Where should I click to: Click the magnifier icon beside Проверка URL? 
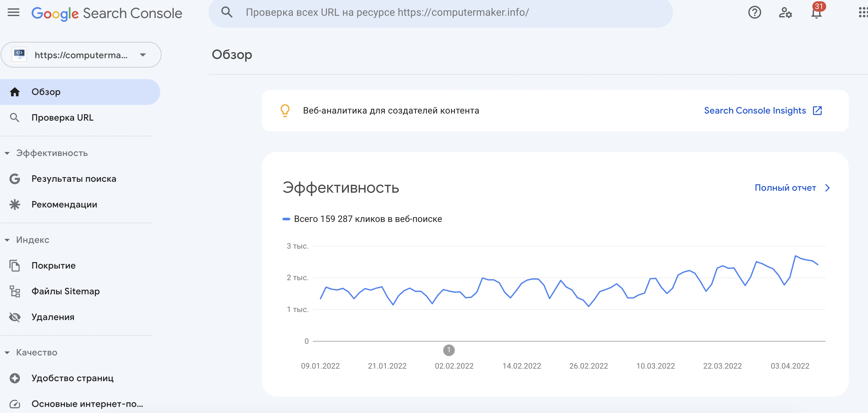pyautogui.click(x=14, y=118)
